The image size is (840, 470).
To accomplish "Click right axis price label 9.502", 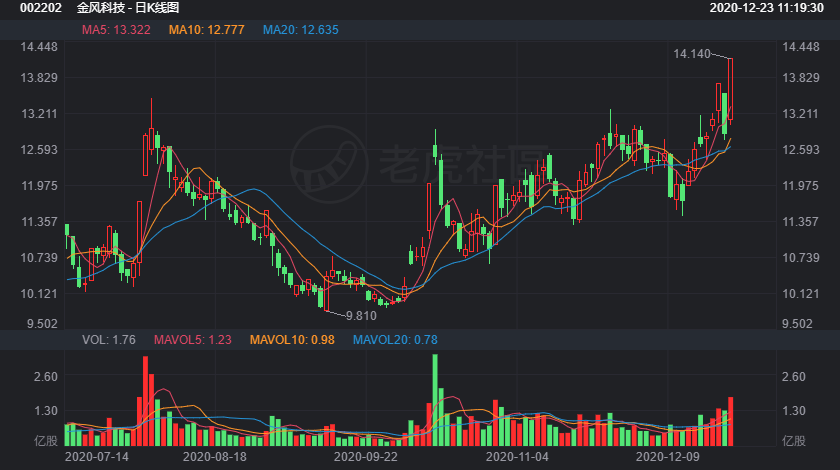I will pyautogui.click(x=798, y=324).
